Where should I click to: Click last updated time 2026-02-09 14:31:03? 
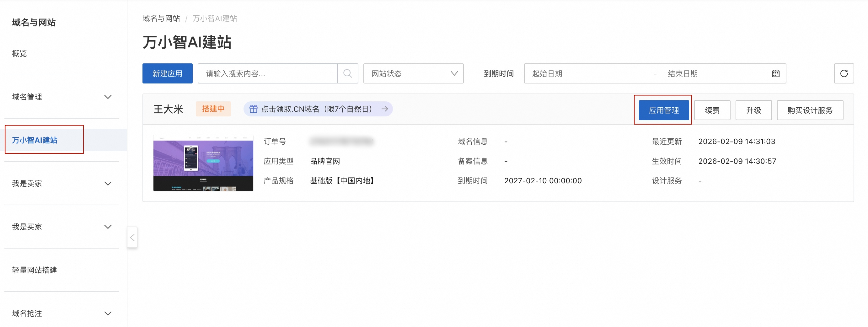pos(737,141)
